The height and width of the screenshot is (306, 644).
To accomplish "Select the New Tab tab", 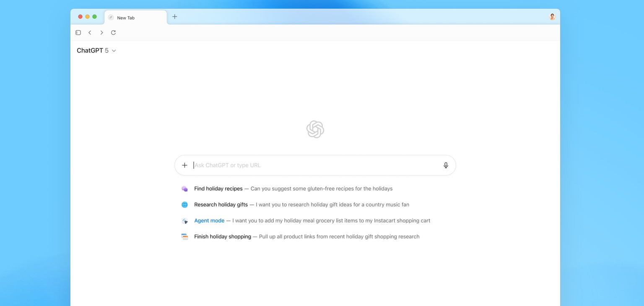I will 135,18.
